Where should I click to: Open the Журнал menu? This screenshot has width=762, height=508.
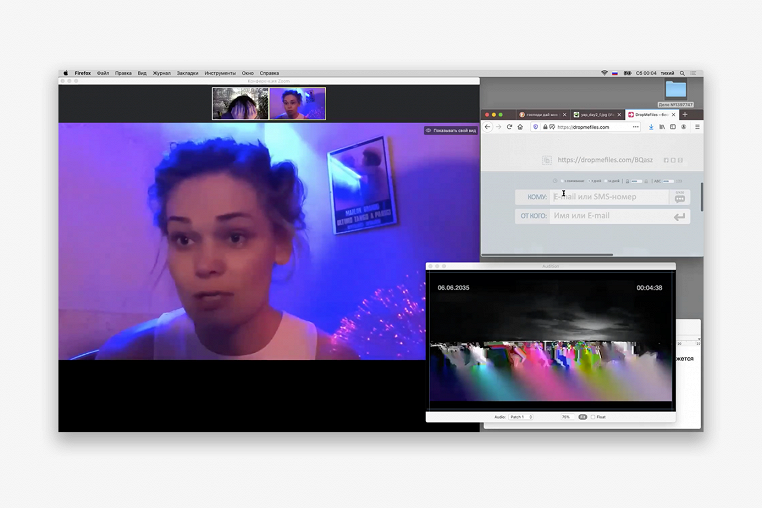pyautogui.click(x=162, y=73)
